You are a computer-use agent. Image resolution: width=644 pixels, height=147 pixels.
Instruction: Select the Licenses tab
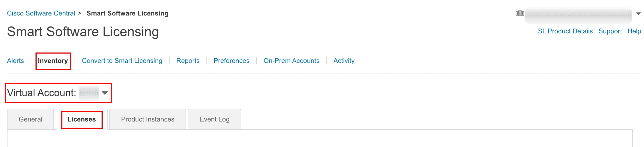tap(81, 119)
